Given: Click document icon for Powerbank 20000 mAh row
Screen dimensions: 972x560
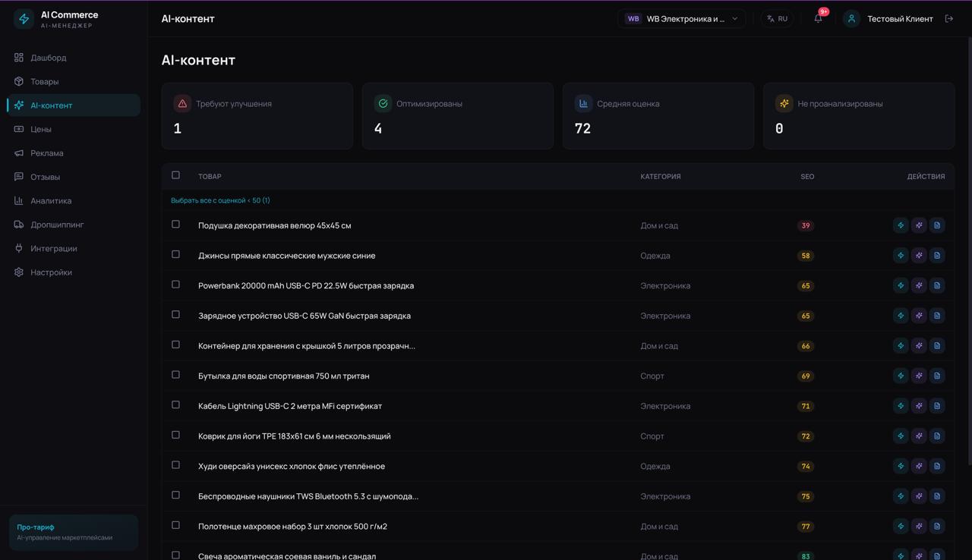Looking at the screenshot, I should (937, 286).
